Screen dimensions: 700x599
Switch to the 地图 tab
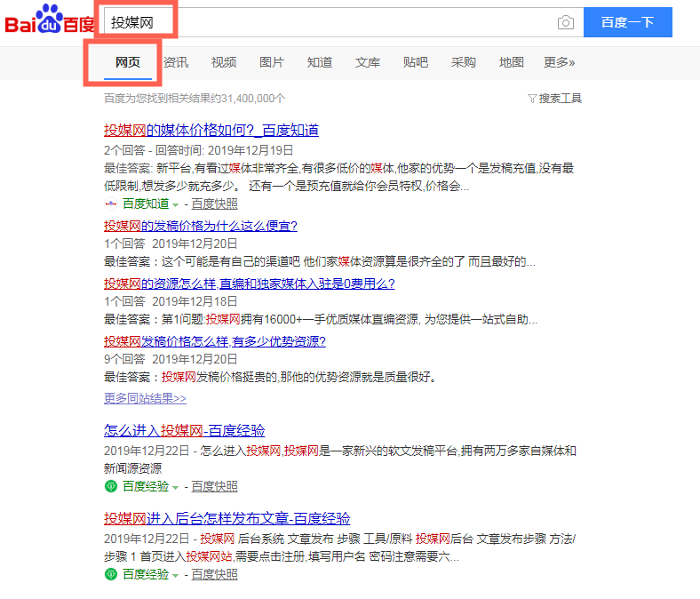[x=511, y=62]
